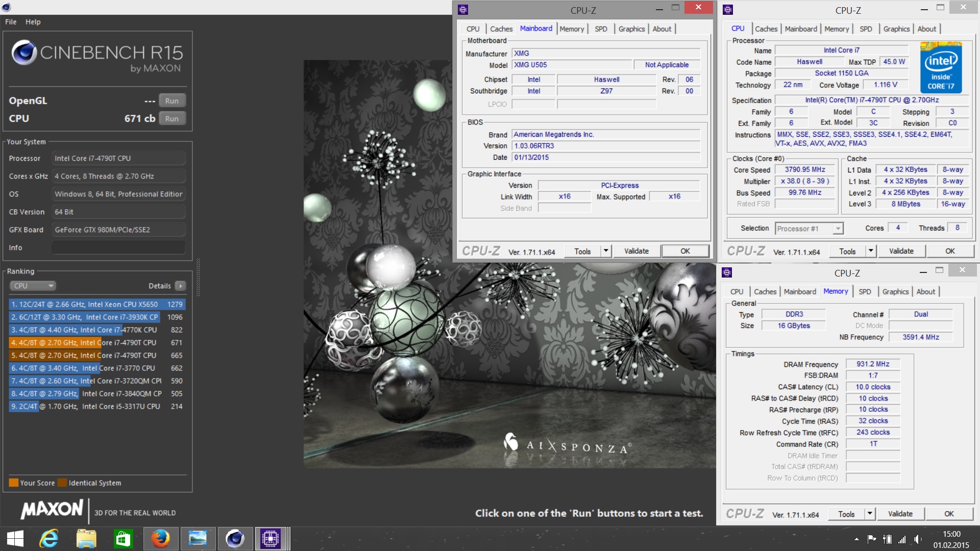Select ranking row i7-3930K score 1096
This screenshot has width=980, height=551.
(x=97, y=317)
